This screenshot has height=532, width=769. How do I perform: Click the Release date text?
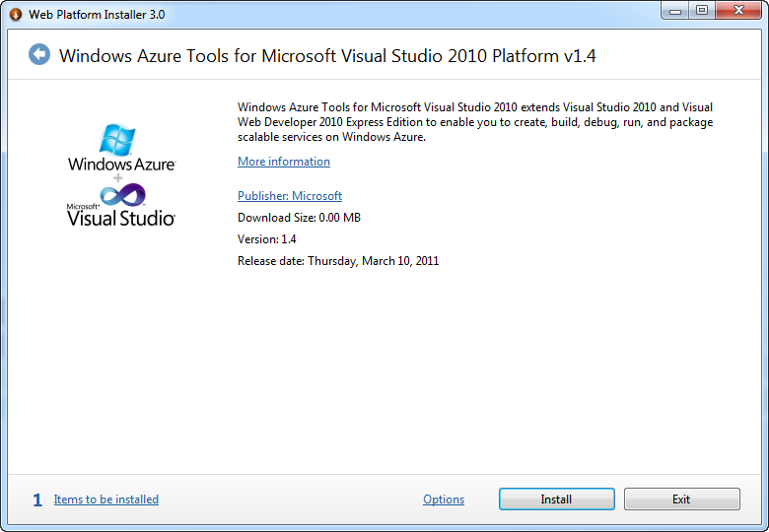338,261
